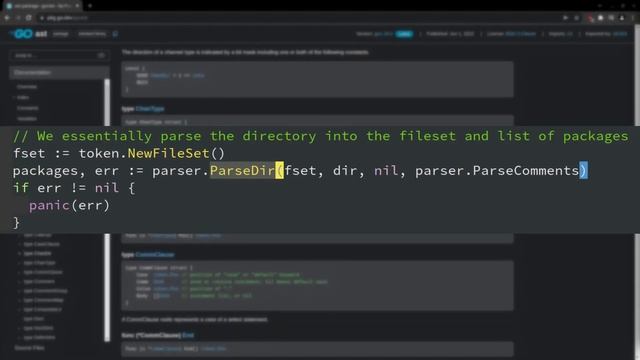Screen dimensions: 640x360
Task: Click the lower sidebar scrollbar beside the type list
Action: pyautogui.click(x=107, y=287)
